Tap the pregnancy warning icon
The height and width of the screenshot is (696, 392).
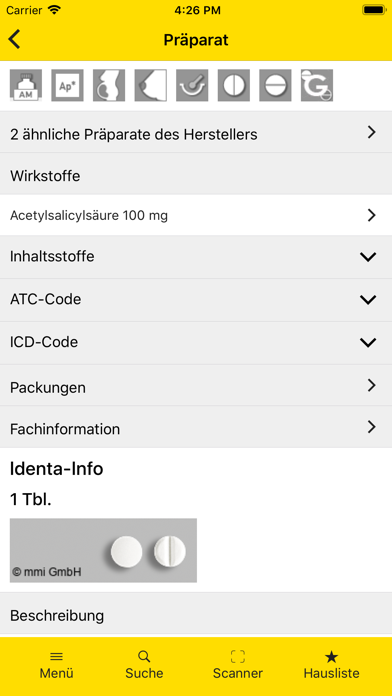click(x=109, y=85)
